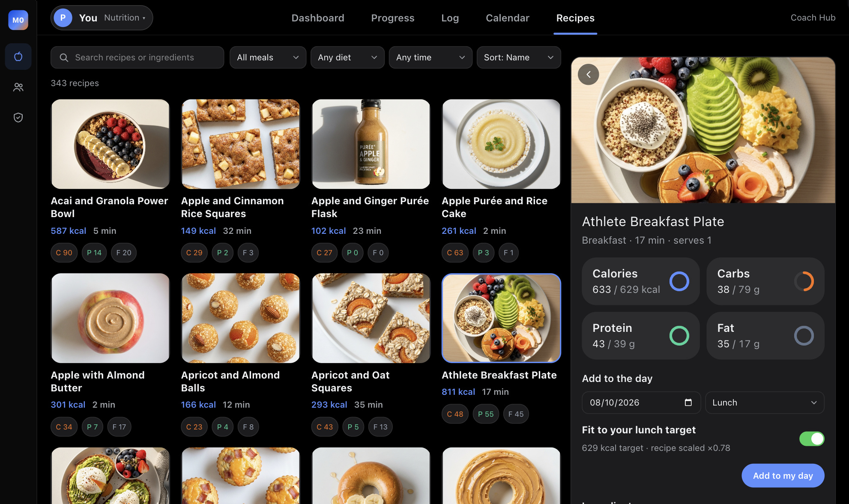Image resolution: width=849 pixels, height=504 pixels.
Task: Click the Carbs progress ring
Action: tap(804, 281)
